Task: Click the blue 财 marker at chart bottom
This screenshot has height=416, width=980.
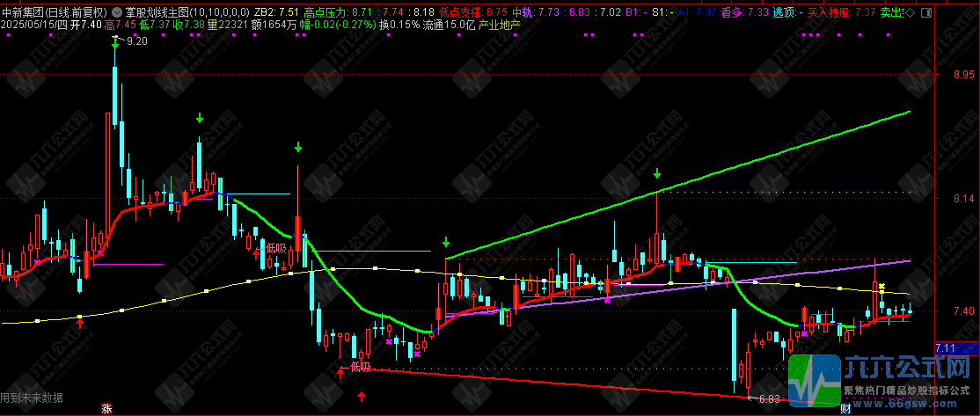Action: coord(845,408)
